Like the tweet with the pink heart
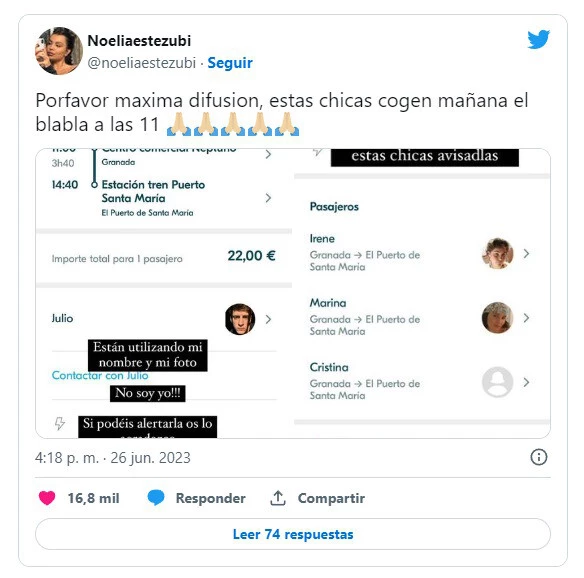 (x=47, y=498)
